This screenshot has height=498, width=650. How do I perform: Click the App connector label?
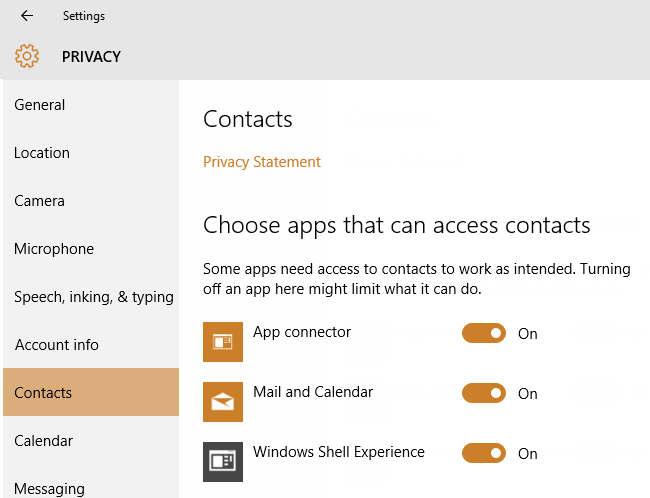click(302, 332)
